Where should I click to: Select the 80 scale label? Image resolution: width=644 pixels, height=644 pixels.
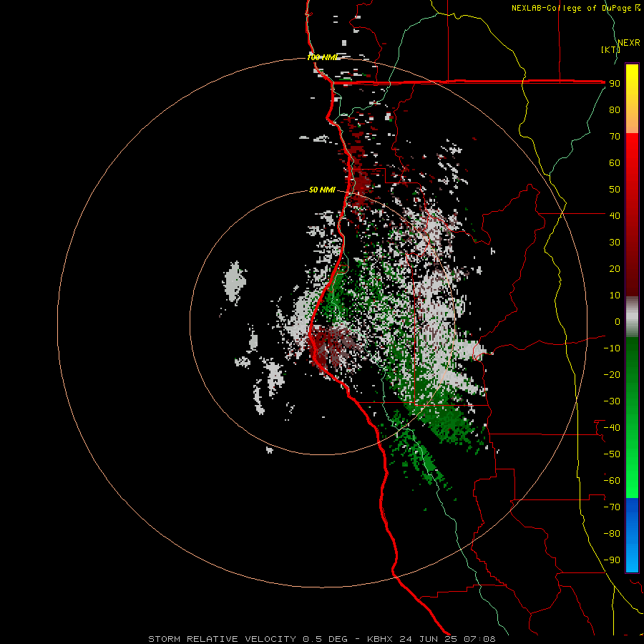pyautogui.click(x=615, y=110)
